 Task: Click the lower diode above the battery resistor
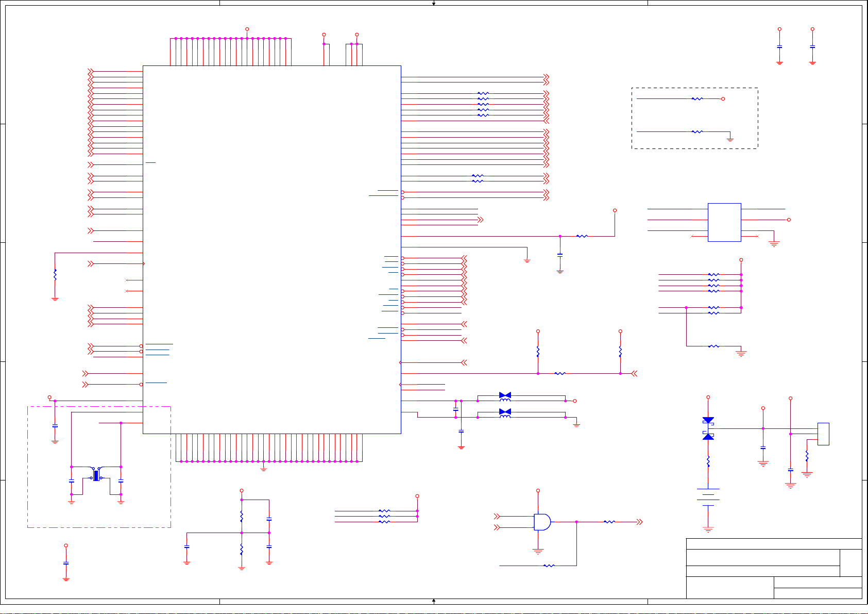pyautogui.click(x=708, y=437)
